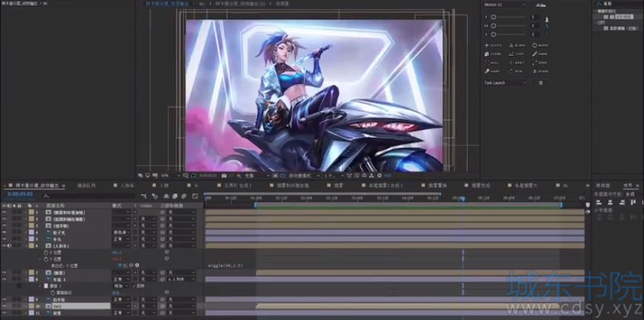Toggle the Draft 3D timeline icon
644x320 pixels.
[x=155, y=196]
